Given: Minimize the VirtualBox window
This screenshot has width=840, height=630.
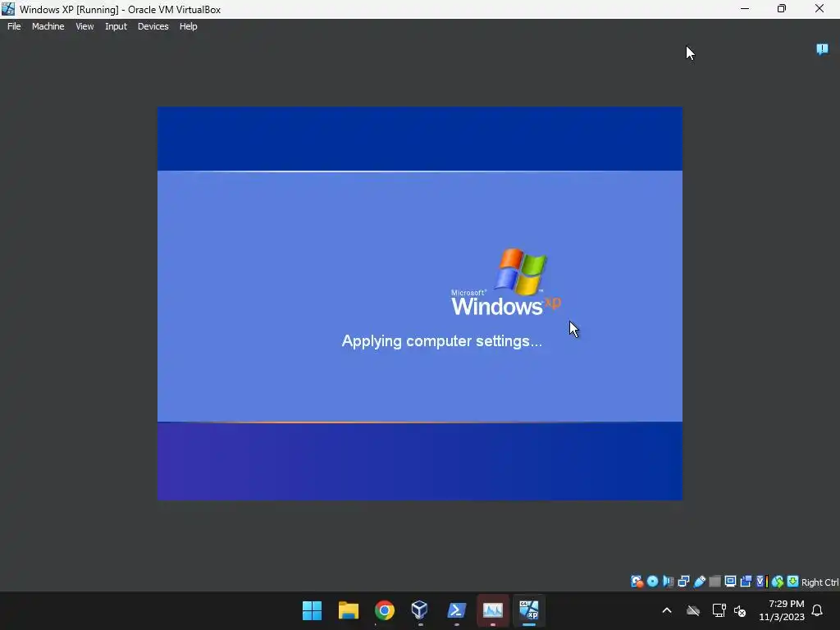Looking at the screenshot, I should 745,8.
